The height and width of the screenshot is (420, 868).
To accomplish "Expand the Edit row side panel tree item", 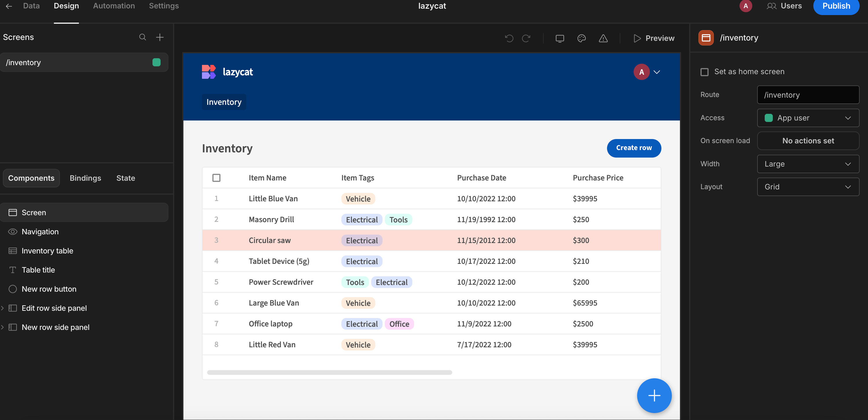I will click(x=2, y=308).
